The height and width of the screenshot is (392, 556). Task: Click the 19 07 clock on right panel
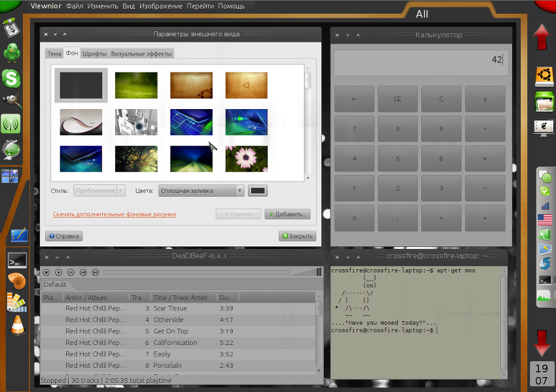(x=542, y=374)
